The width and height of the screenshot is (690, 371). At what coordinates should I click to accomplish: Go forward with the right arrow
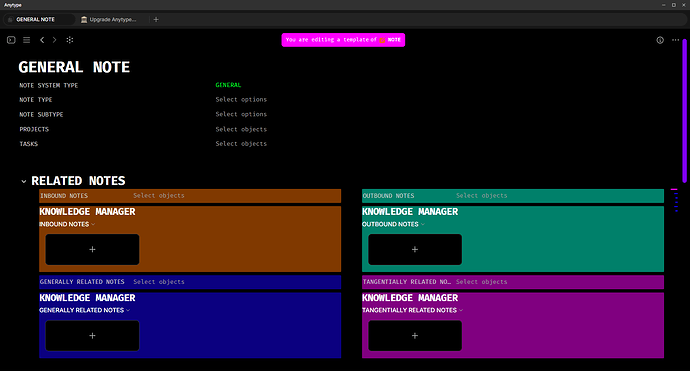coord(55,40)
